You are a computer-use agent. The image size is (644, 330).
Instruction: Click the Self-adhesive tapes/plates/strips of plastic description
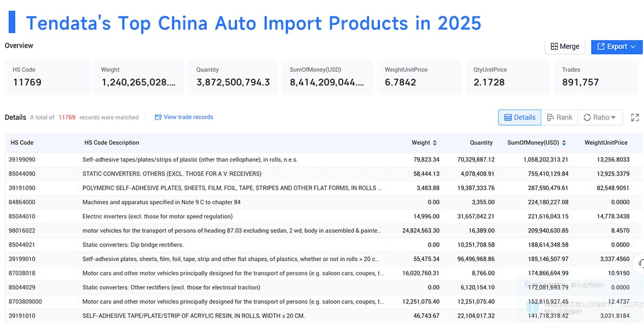pos(190,160)
